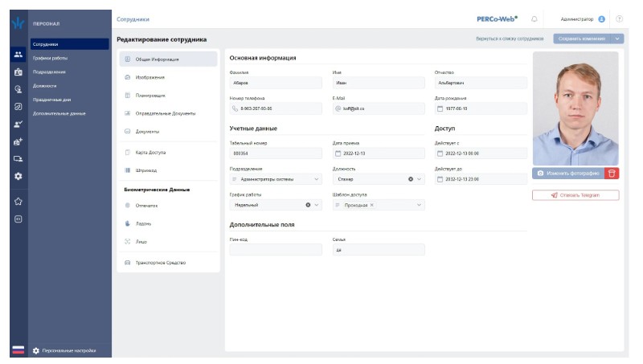Open the Карта Доступа section
The height and width of the screenshot is (364, 643).
tap(150, 152)
